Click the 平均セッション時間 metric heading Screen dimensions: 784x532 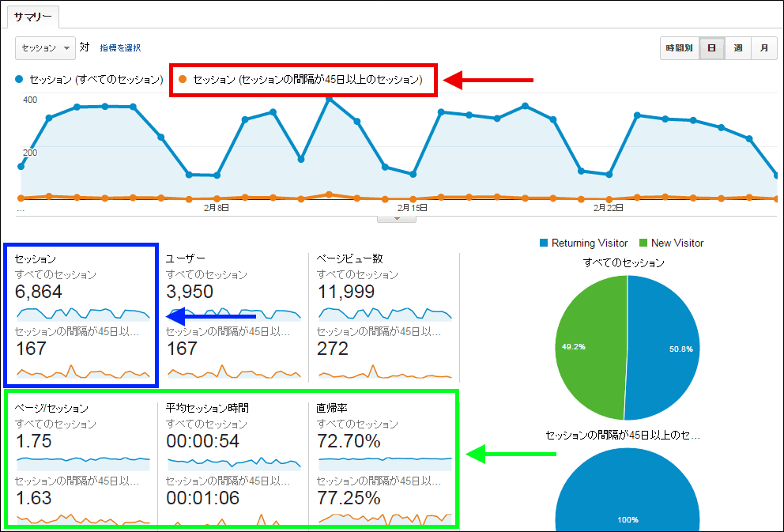coord(208,408)
